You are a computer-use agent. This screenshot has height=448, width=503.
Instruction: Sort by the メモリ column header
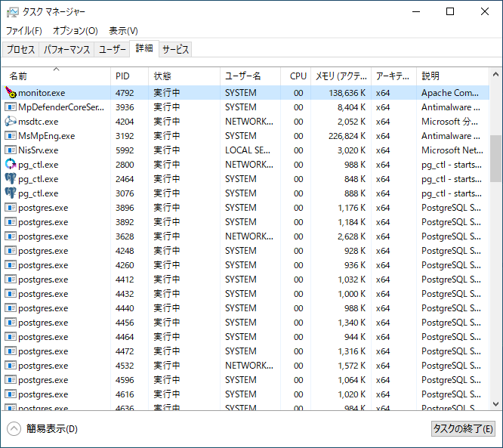tap(341, 76)
